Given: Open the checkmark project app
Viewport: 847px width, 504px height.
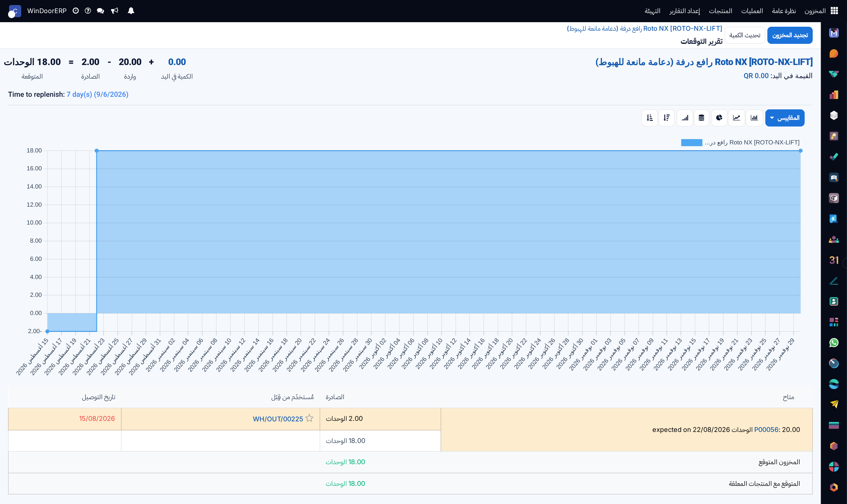Looking at the screenshot, I should pos(833,157).
